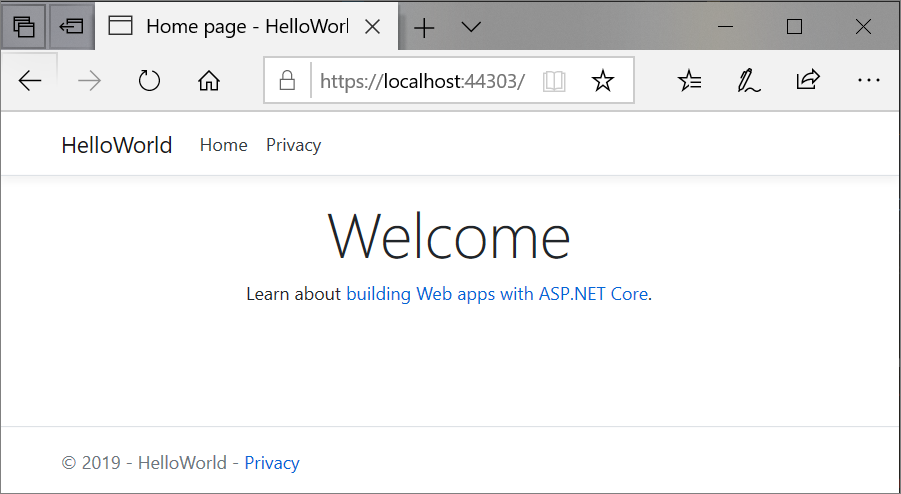Viewport: 901px width, 494px height.
Task: Click the browser Back arrow
Action: point(30,82)
